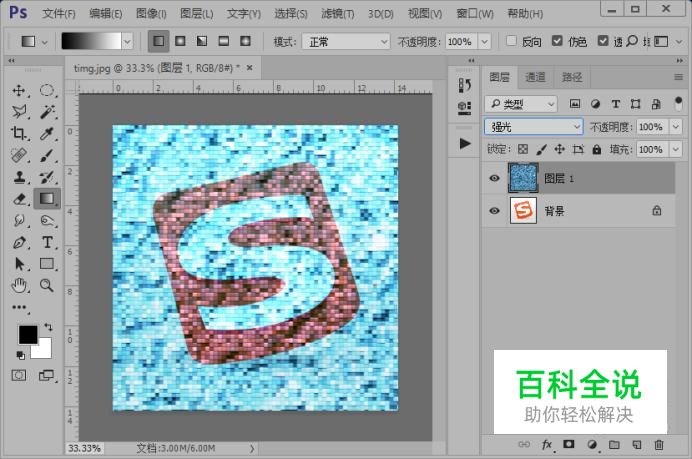Expand the layer opacity slider arrow
The height and width of the screenshot is (459, 692).
676,127
